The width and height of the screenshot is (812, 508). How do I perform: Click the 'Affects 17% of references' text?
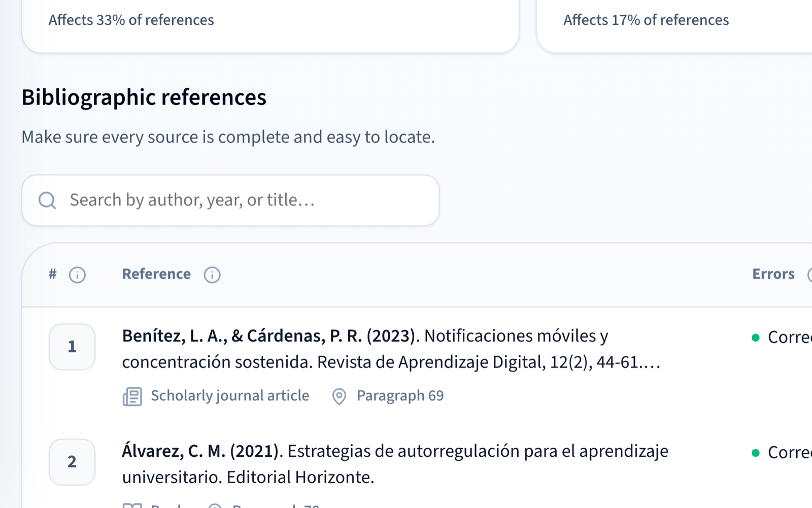click(x=646, y=20)
